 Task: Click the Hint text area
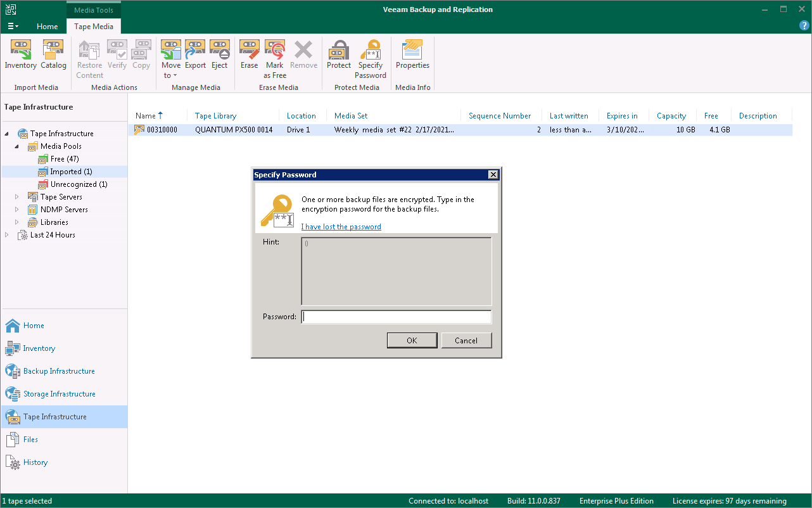(396, 272)
